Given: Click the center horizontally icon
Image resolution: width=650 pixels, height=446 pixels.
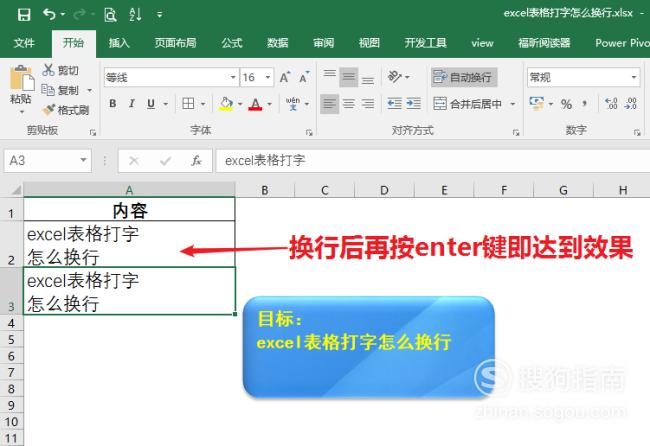Looking at the screenshot, I should coord(349,104).
